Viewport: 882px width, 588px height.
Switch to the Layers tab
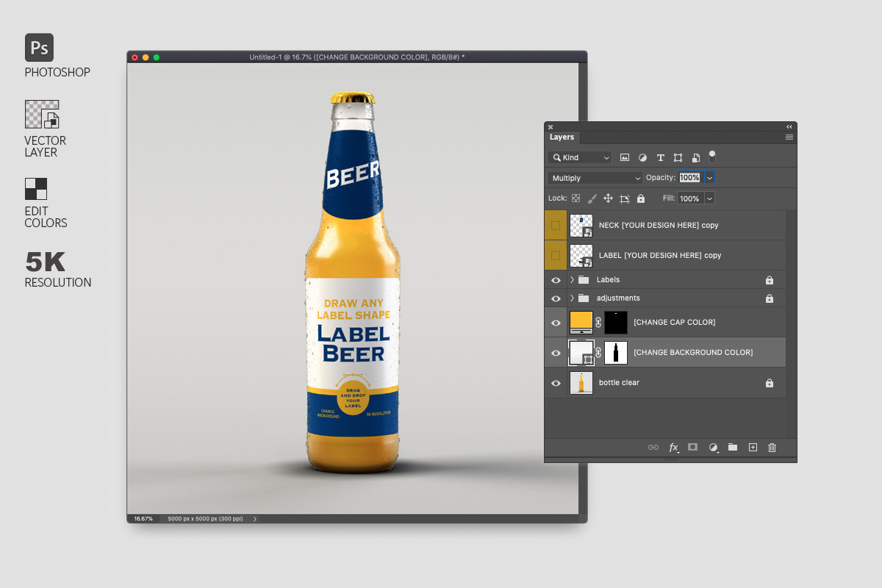click(x=562, y=137)
